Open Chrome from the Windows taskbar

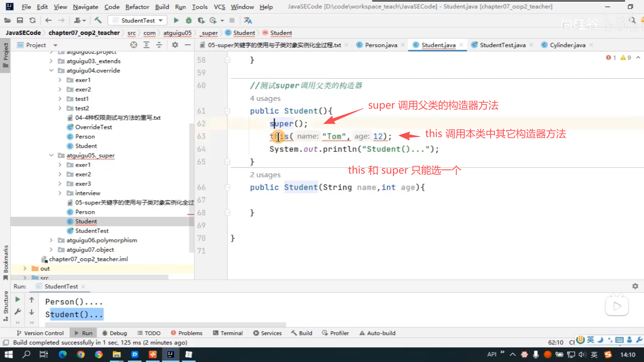tap(80, 354)
